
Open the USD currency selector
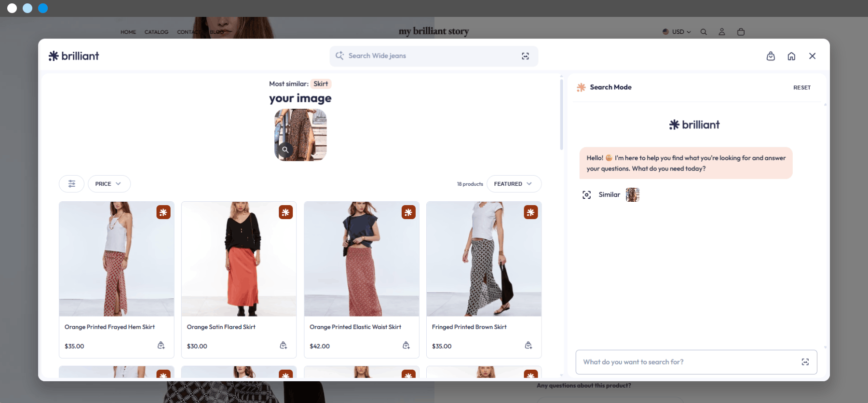[x=677, y=32]
